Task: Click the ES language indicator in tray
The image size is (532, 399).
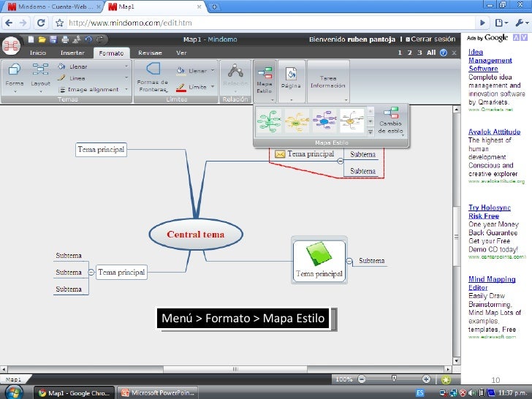Action: coord(420,393)
